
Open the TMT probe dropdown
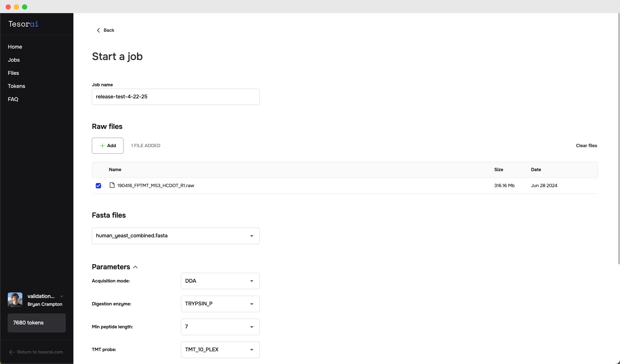tap(220, 349)
